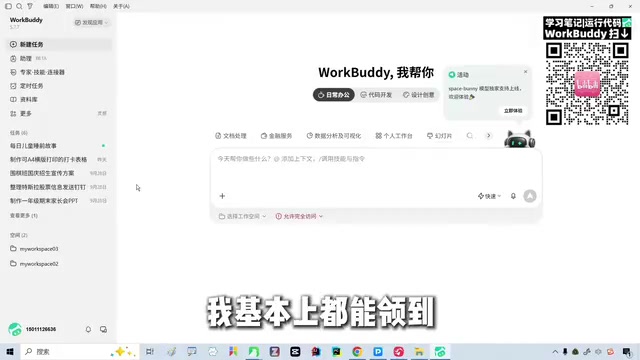
Task: Open the 窗口(W) menu
Action: tap(74, 6)
